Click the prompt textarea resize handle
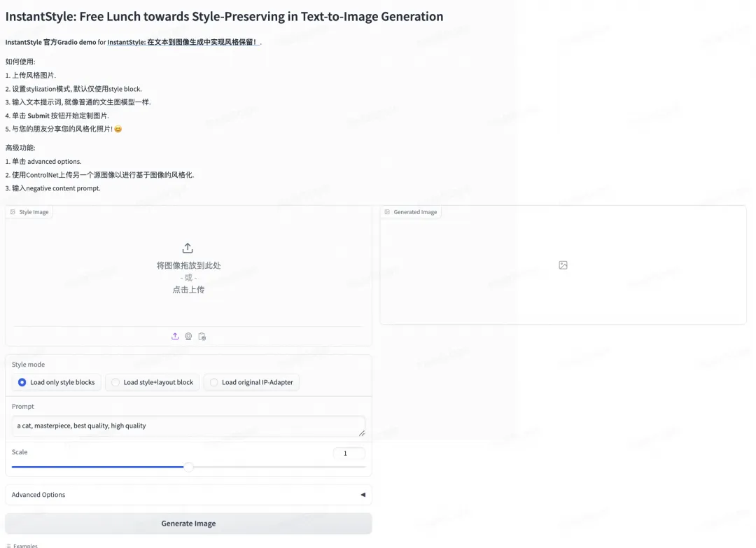 (362, 433)
